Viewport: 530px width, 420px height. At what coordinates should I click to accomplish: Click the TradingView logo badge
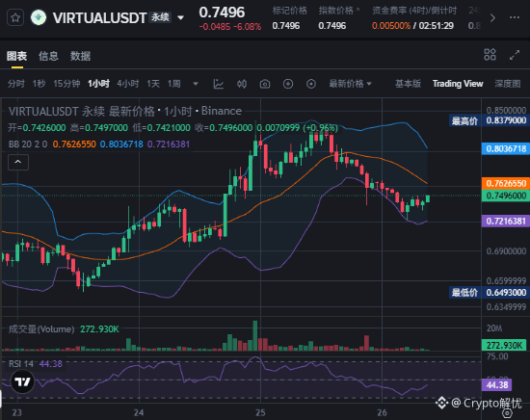23,381
